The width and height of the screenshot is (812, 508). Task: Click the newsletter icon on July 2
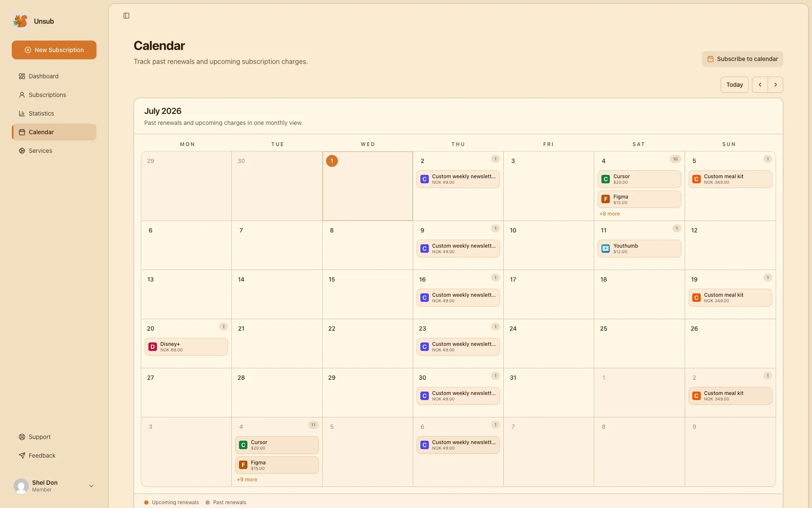[x=424, y=179]
